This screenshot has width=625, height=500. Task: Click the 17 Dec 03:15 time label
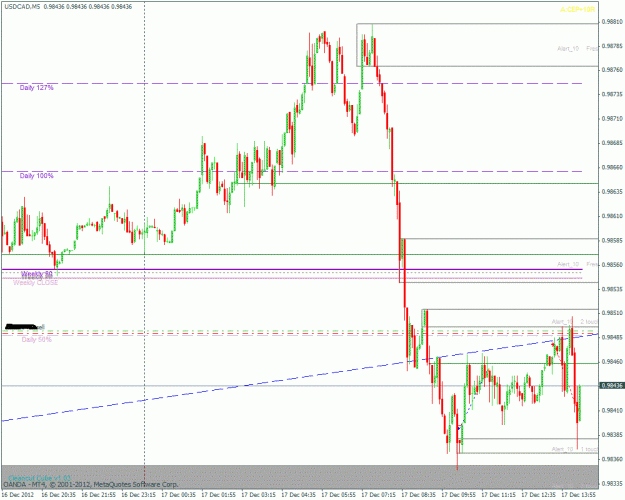point(258,495)
